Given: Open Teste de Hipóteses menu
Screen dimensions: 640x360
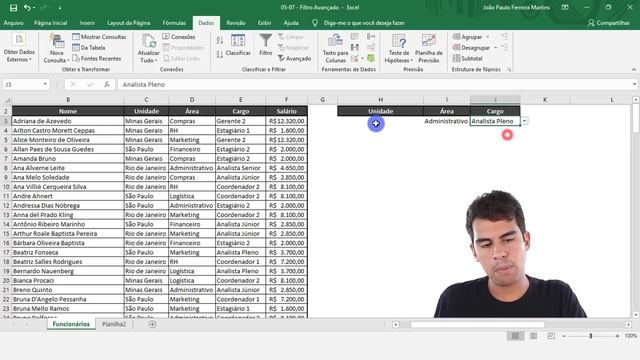Looking at the screenshot, I should 399,48.
